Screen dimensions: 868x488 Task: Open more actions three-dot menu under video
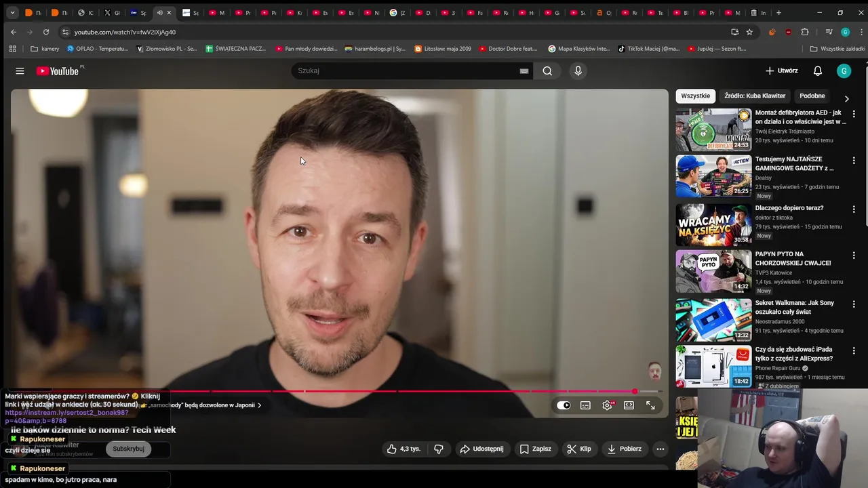pos(660,449)
